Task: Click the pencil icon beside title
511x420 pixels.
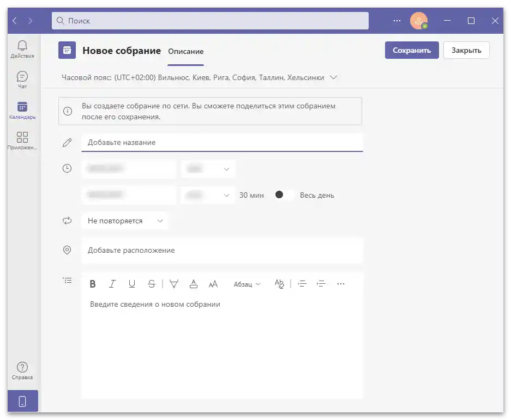Action: tap(67, 143)
